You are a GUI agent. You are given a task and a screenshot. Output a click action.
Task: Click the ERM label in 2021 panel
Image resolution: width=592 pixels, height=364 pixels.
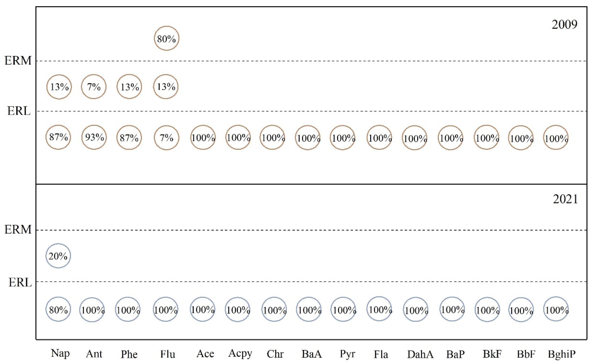point(18,230)
